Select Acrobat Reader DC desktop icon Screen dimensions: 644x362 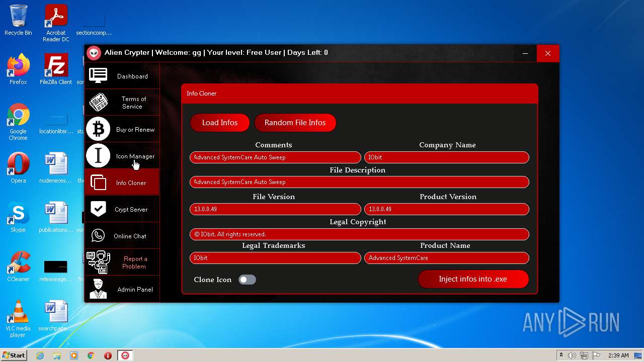pos(56,24)
